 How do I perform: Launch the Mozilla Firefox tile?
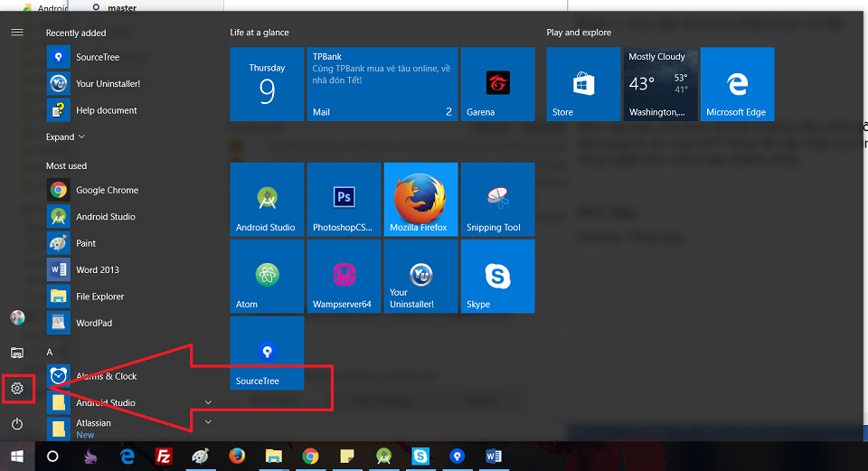click(x=420, y=199)
